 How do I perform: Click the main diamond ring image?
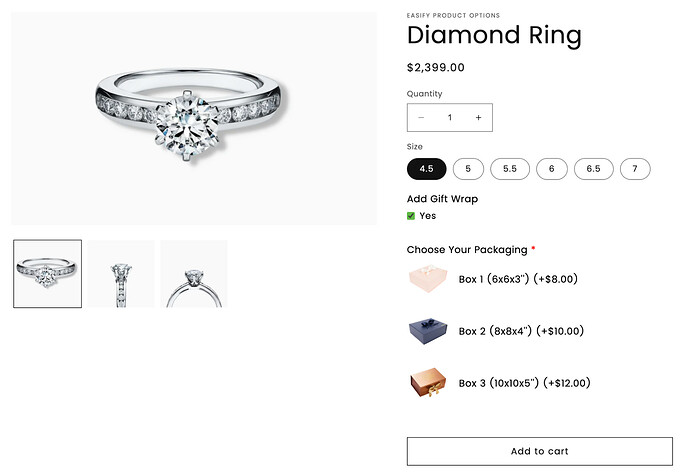pyautogui.click(x=194, y=118)
